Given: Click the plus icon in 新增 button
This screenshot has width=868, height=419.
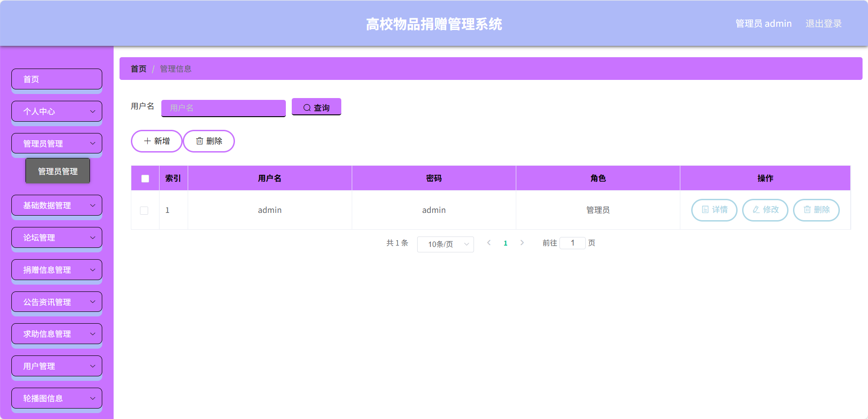Looking at the screenshot, I should pyautogui.click(x=147, y=141).
